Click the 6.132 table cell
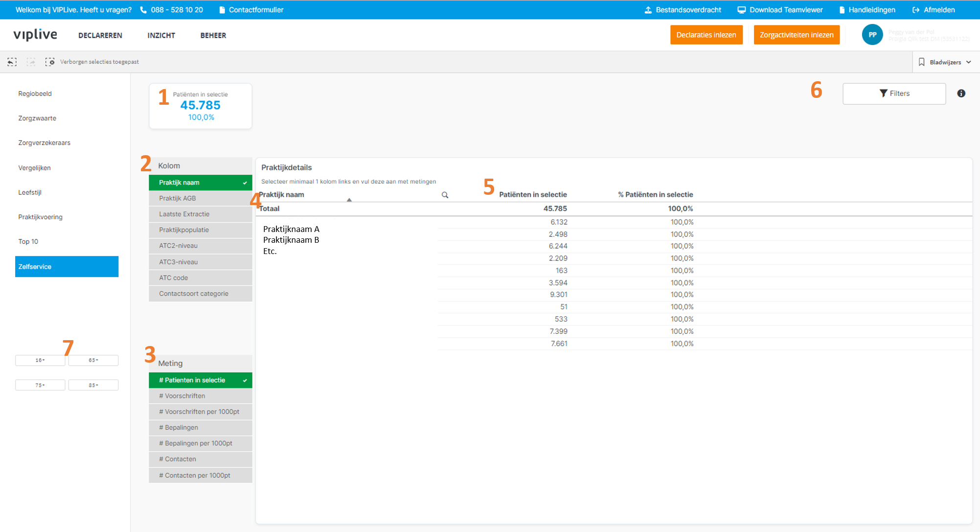Image resolution: width=980 pixels, height=532 pixels. pos(559,222)
